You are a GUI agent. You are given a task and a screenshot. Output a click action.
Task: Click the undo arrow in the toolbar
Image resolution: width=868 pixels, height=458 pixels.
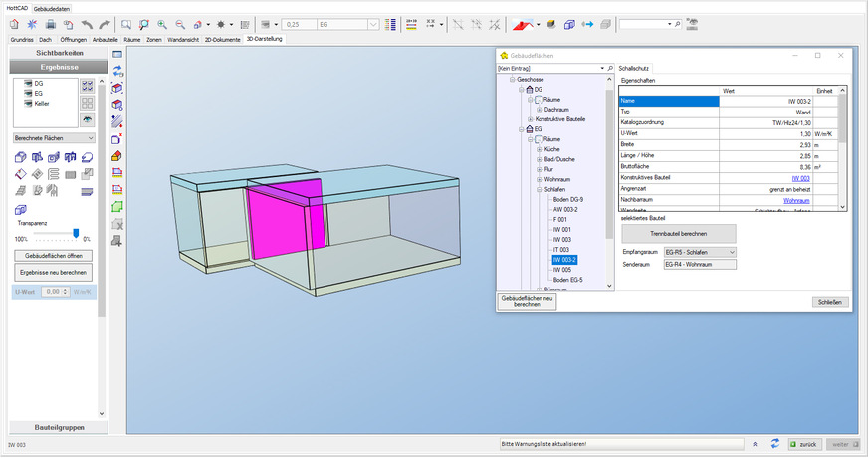tap(87, 23)
